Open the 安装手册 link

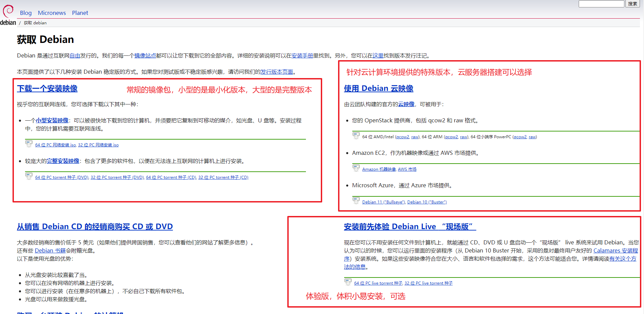tap(302, 56)
